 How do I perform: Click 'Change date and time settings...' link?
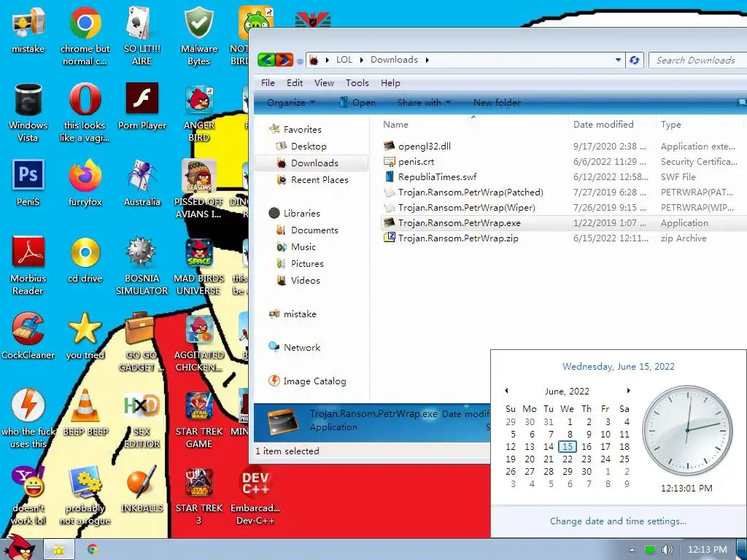pyautogui.click(x=618, y=521)
